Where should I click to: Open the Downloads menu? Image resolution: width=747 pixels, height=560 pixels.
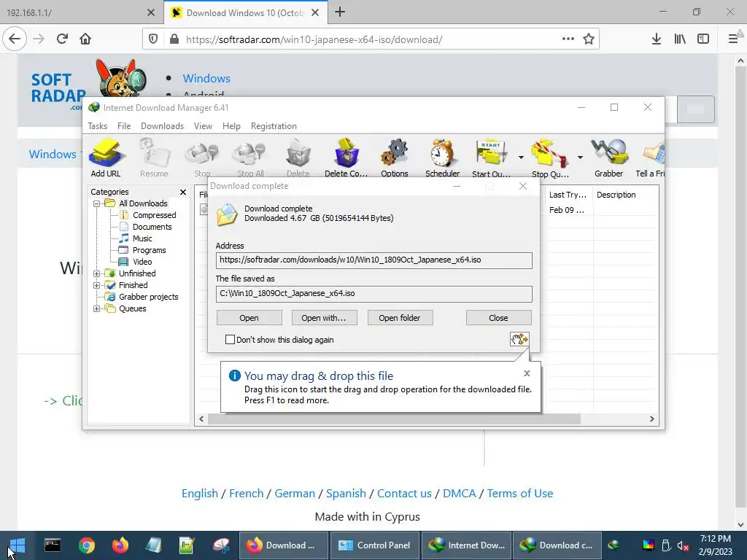pos(162,126)
